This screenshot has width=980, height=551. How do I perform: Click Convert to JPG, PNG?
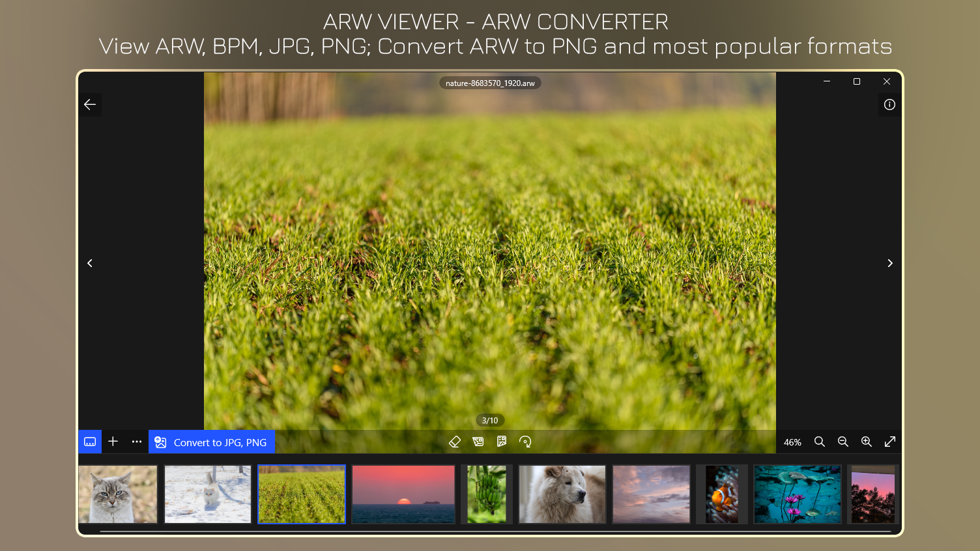[211, 442]
